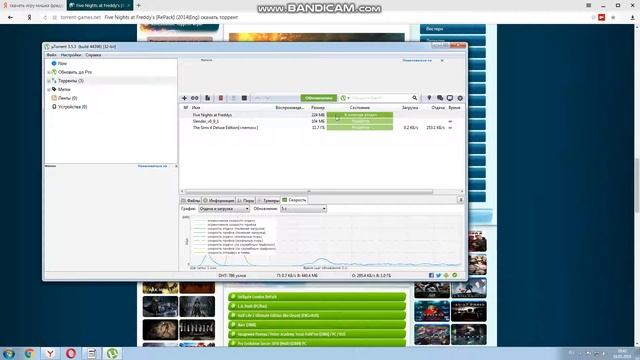Image resolution: width=640 pixels, height=360 pixels.
Task: Select the Slender_v0_9_1 torrent row
Action: [322, 121]
